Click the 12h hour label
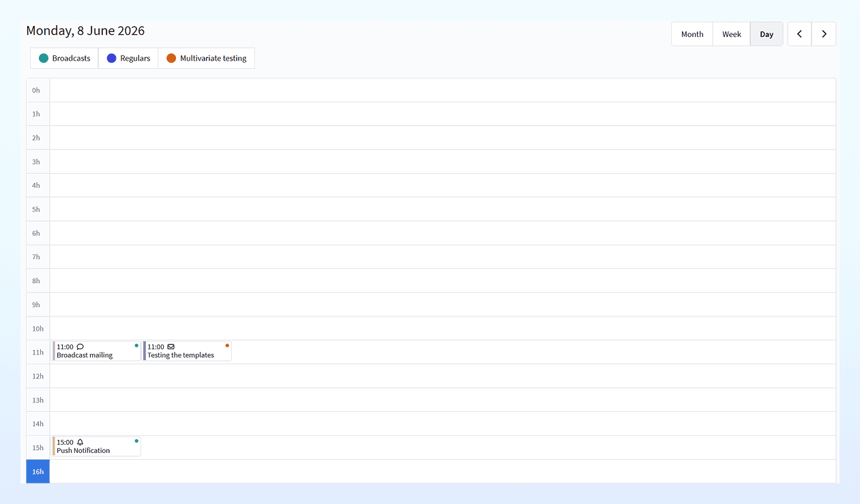This screenshot has height=504, width=860. pos(38,376)
